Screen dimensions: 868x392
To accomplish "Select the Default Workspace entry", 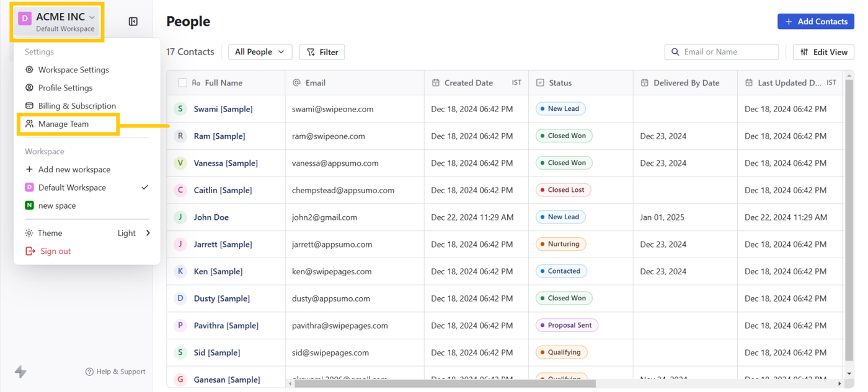I will pyautogui.click(x=72, y=188).
